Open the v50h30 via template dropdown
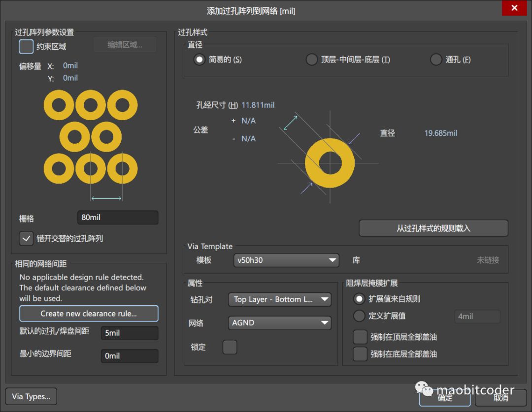Image resolution: width=532 pixels, height=412 pixels. click(x=286, y=260)
